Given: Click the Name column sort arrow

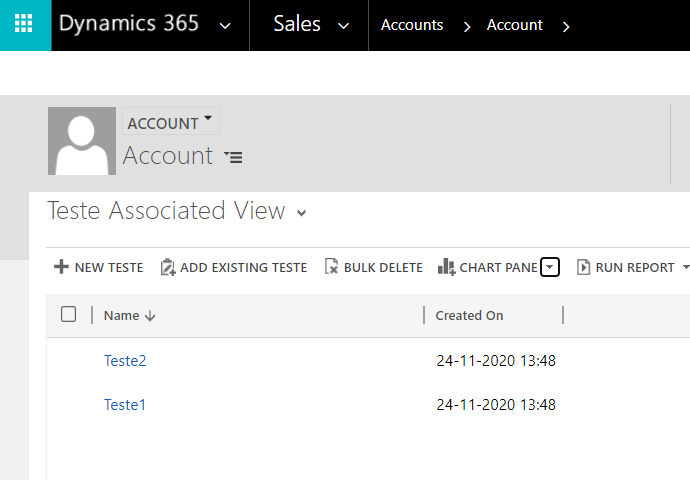Looking at the screenshot, I should point(150,315).
